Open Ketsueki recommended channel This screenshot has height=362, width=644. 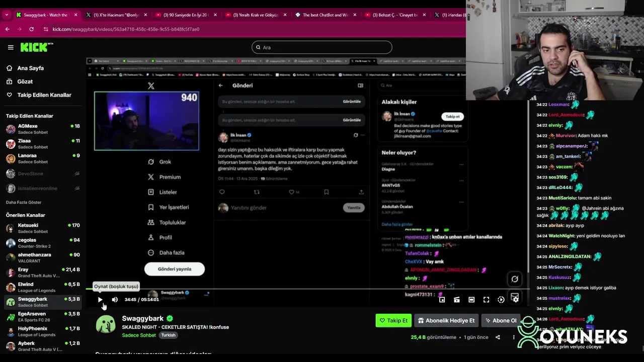pos(43,228)
